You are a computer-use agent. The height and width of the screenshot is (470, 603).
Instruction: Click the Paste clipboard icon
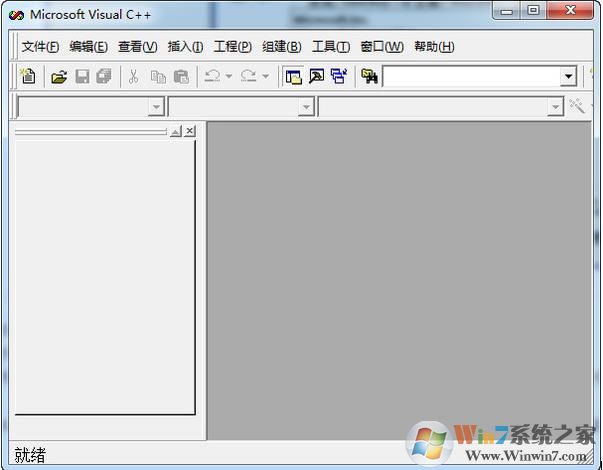point(181,77)
